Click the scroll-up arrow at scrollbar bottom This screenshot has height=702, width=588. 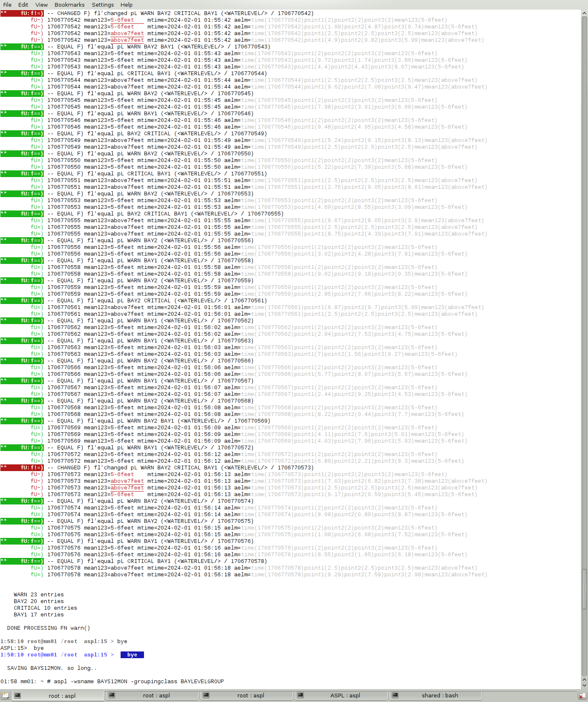pyautogui.click(x=584, y=680)
